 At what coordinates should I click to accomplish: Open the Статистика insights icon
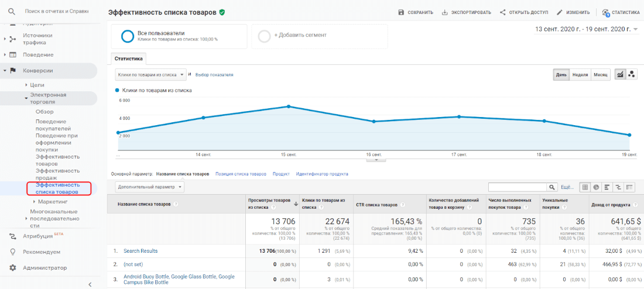pyautogui.click(x=605, y=13)
